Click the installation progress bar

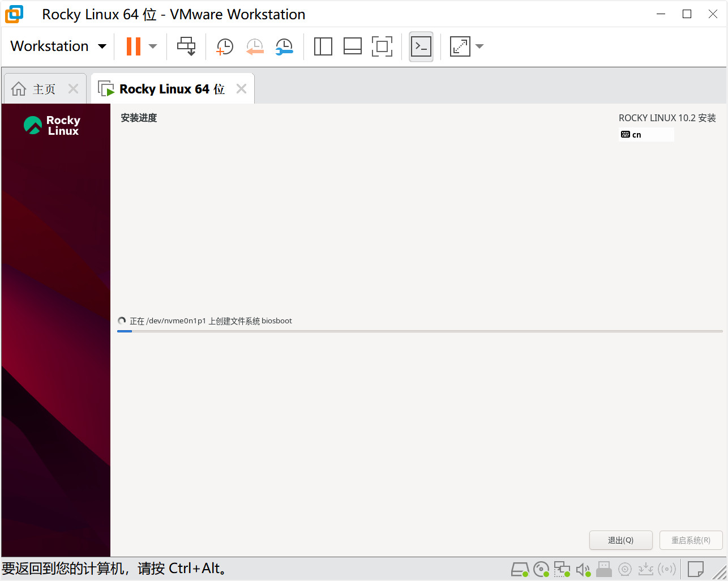(420, 331)
